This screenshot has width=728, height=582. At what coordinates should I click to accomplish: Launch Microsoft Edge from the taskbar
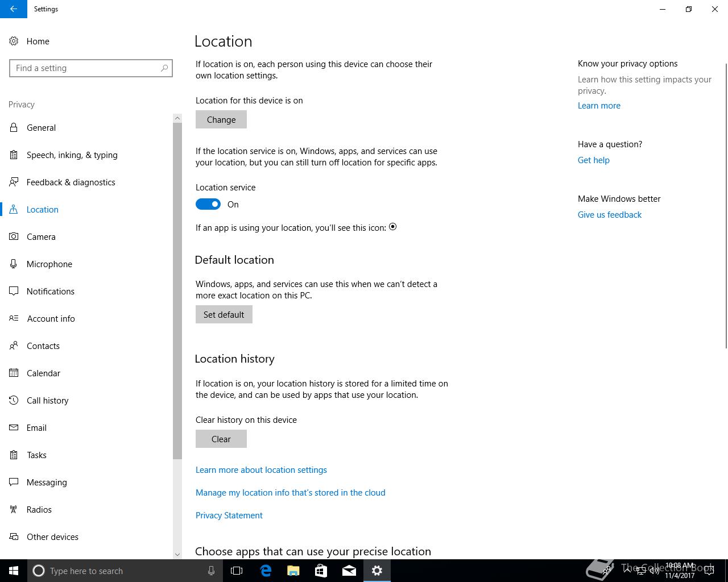266,571
